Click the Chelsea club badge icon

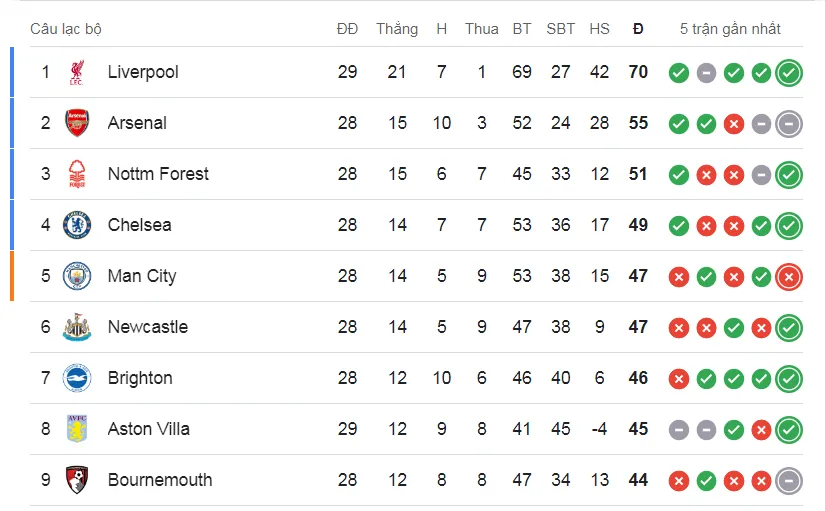[x=77, y=225]
